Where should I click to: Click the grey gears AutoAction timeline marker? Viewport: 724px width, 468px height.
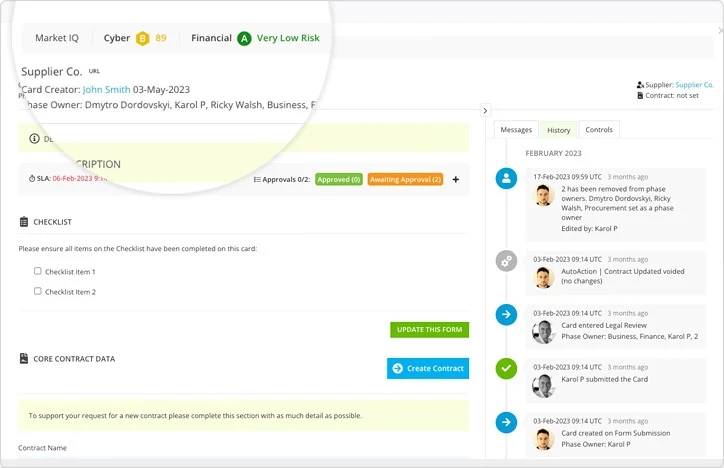[507, 261]
